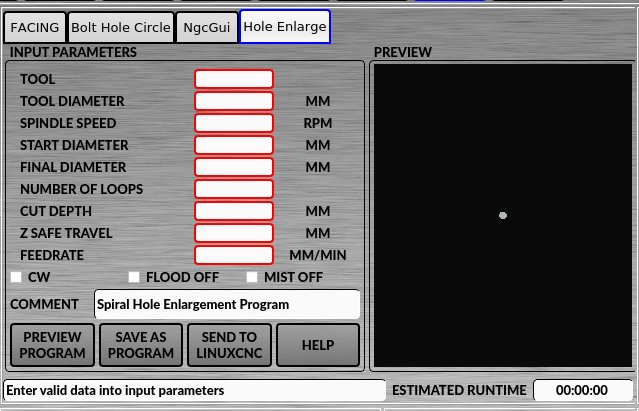This screenshot has width=639, height=411.
Task: Click the Z SAFE TRAVEL field
Action: [234, 233]
